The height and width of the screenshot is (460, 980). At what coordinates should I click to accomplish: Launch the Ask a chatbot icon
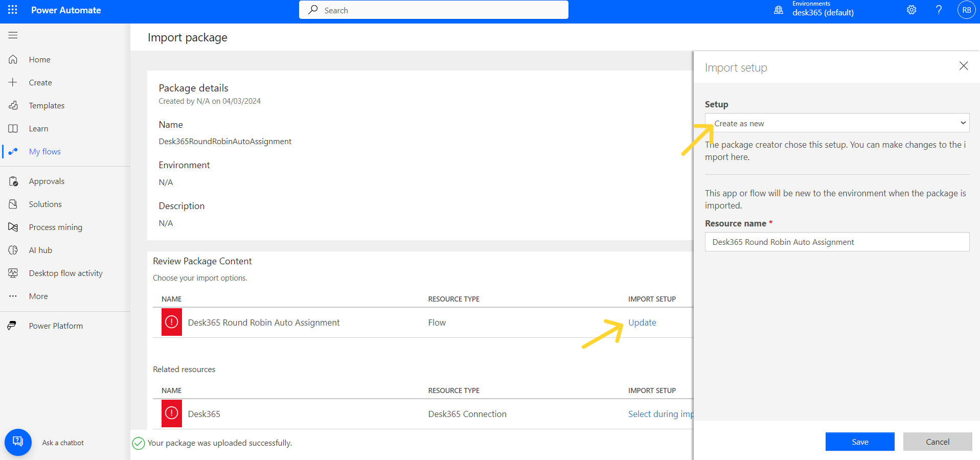pyautogui.click(x=18, y=442)
